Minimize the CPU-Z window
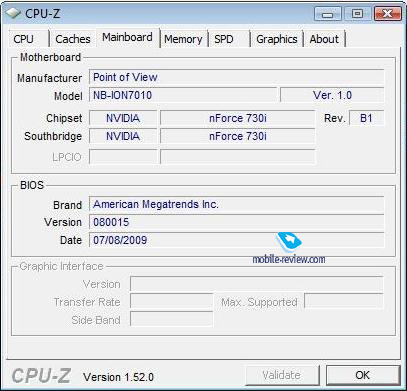The width and height of the screenshot is (407, 391). click(x=328, y=14)
